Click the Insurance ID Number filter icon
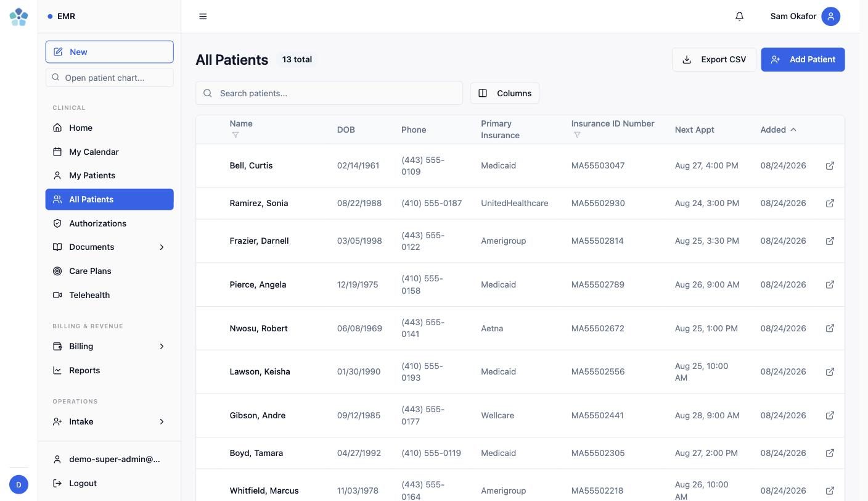Screen dimensions: 868x501 point(576,135)
